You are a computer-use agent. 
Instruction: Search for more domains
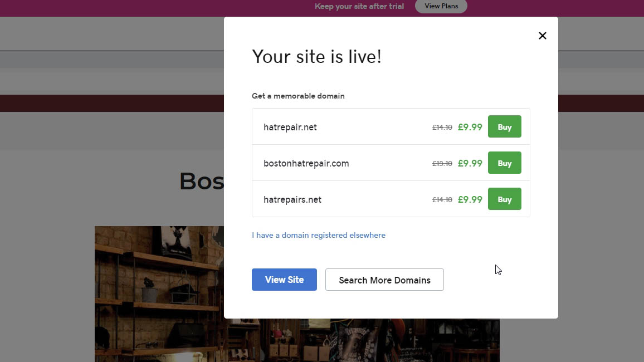pos(384,280)
